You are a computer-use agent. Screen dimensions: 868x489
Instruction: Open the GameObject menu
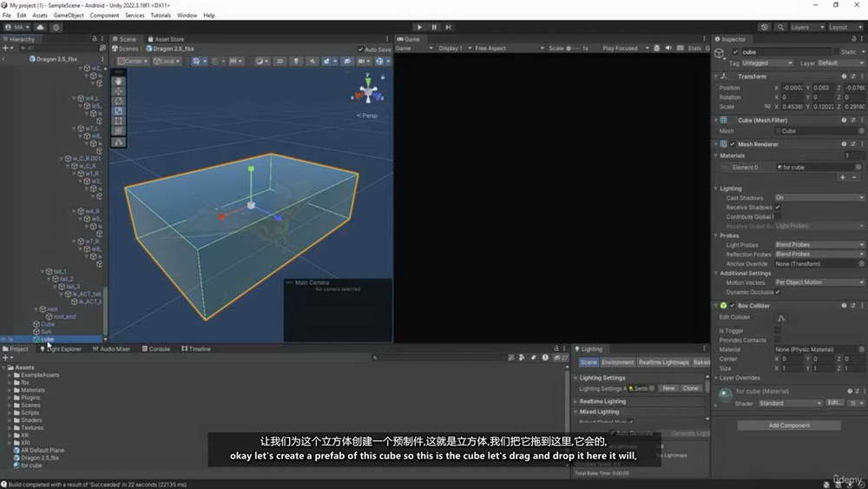(69, 16)
